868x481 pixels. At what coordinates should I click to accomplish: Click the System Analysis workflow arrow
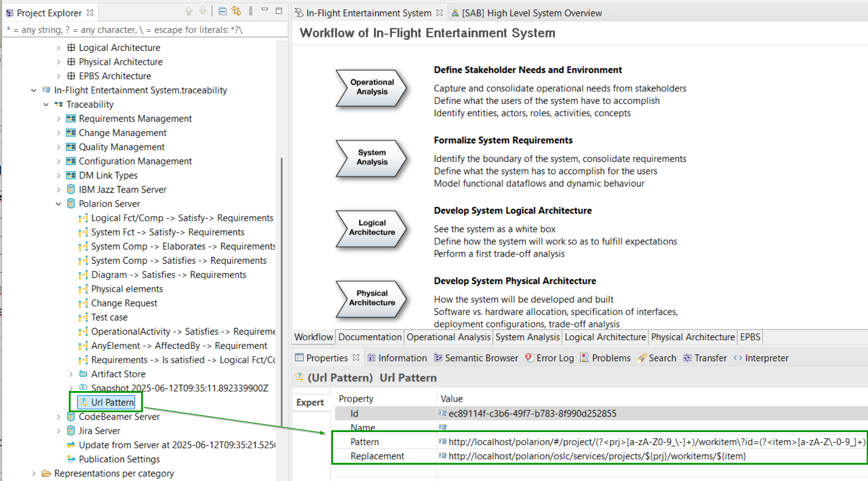click(x=371, y=158)
